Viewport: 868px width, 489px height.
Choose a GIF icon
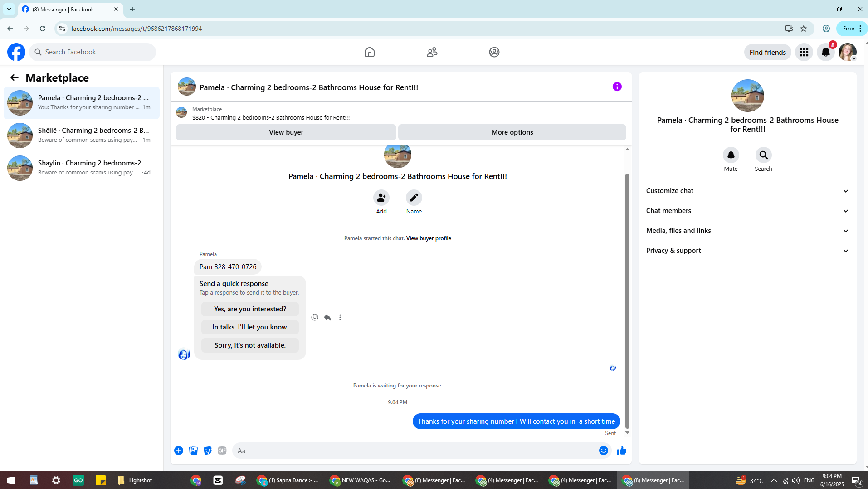coord(222,450)
